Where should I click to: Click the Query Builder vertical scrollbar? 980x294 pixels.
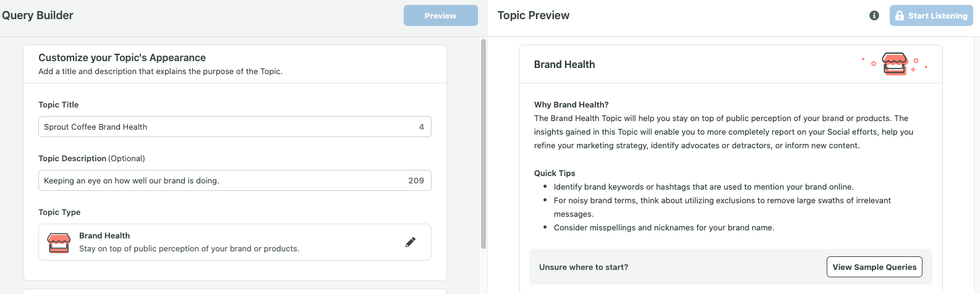(x=484, y=144)
